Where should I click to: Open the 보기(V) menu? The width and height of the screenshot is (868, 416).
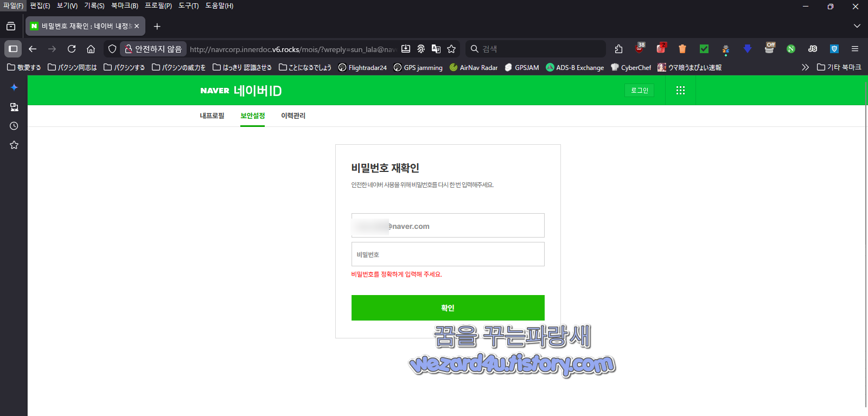click(67, 6)
